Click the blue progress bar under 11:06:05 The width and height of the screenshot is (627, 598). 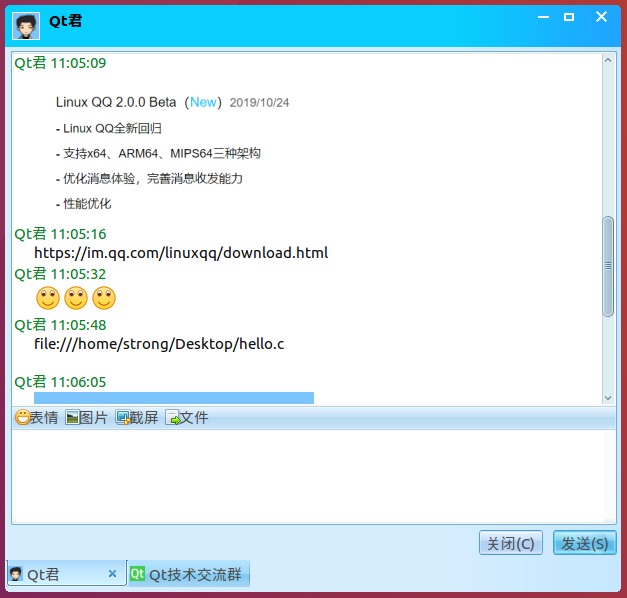pyautogui.click(x=174, y=398)
